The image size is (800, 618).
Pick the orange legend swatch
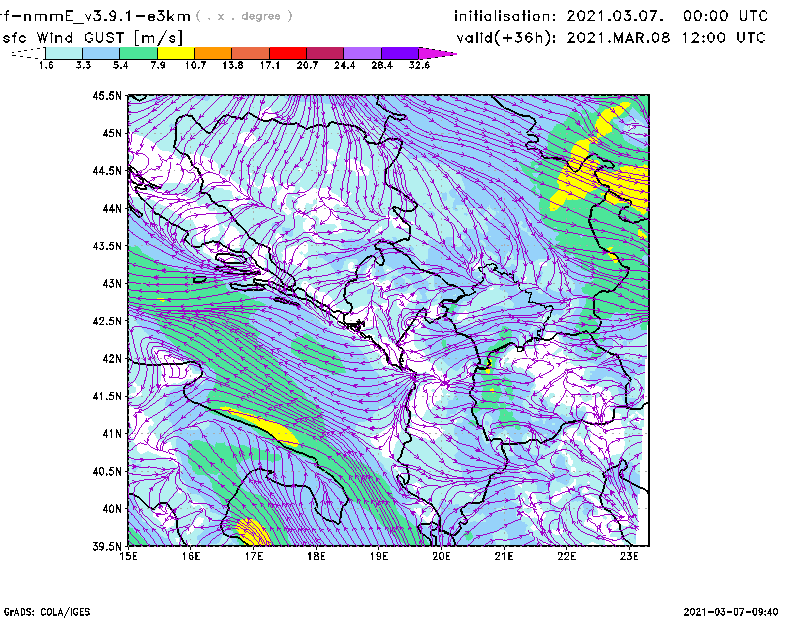point(213,53)
